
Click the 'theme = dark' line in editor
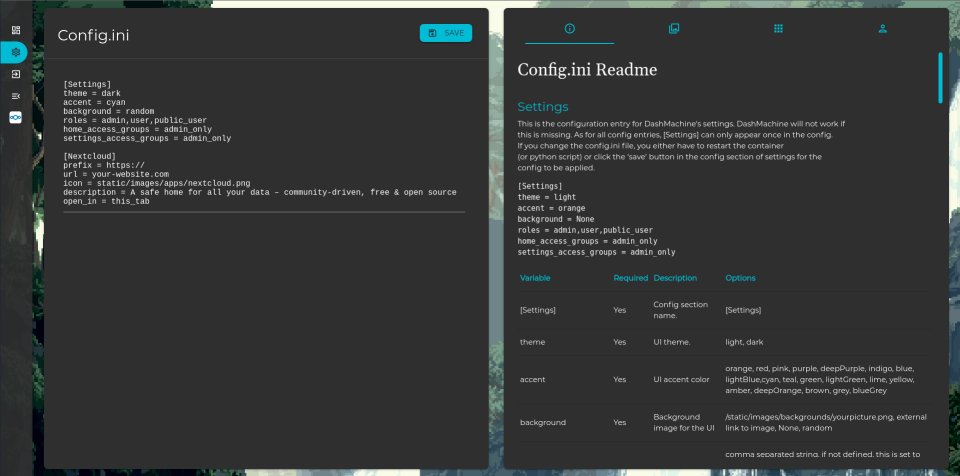[92, 93]
